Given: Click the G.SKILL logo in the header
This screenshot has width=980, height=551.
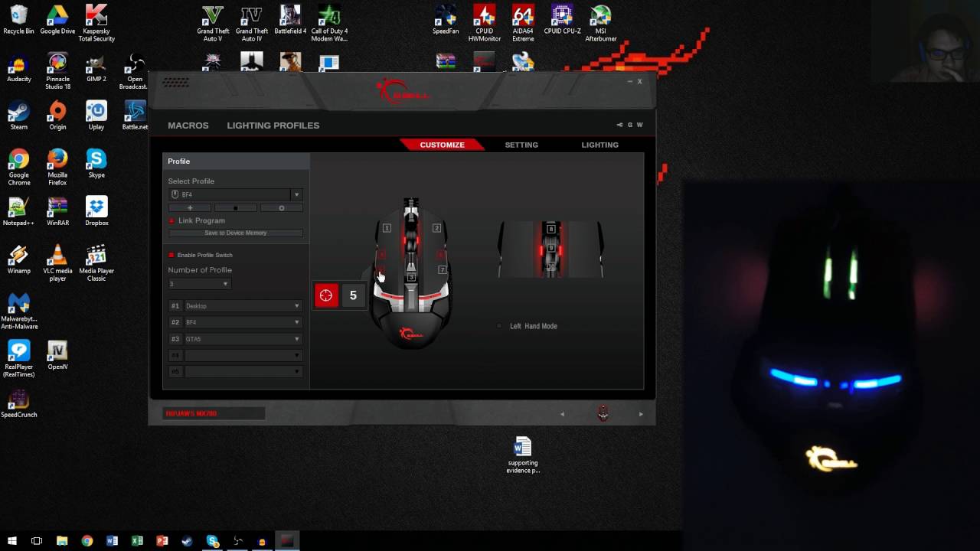Looking at the screenshot, I should [x=403, y=92].
